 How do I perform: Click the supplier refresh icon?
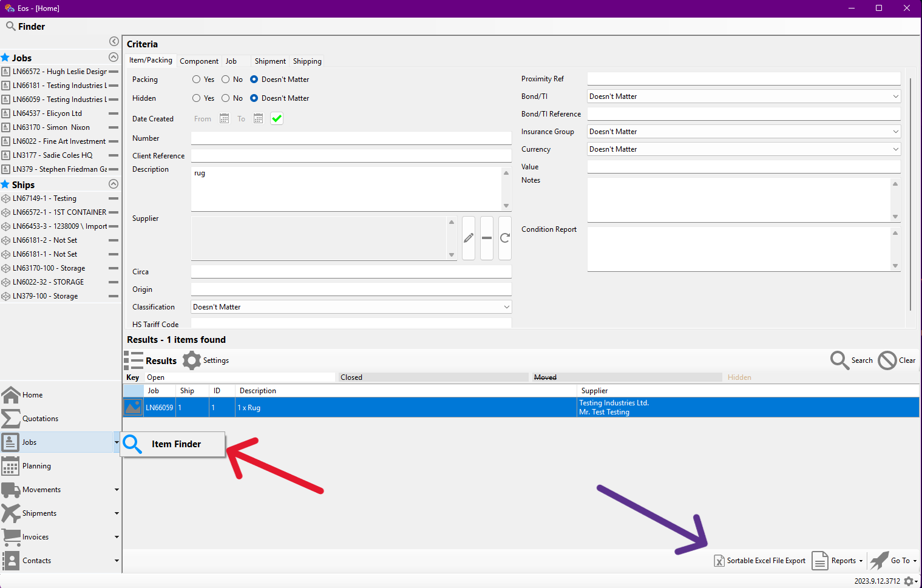pyautogui.click(x=505, y=238)
